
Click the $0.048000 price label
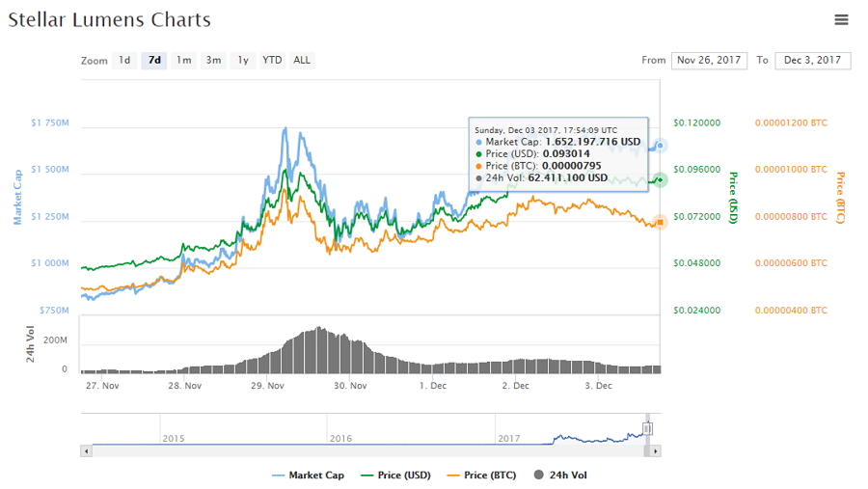coord(697,263)
